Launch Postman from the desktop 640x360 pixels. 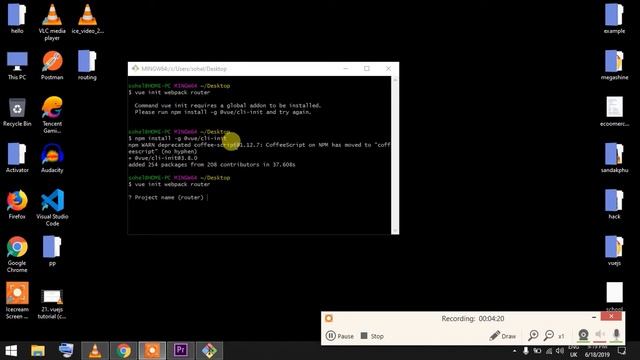click(52, 65)
